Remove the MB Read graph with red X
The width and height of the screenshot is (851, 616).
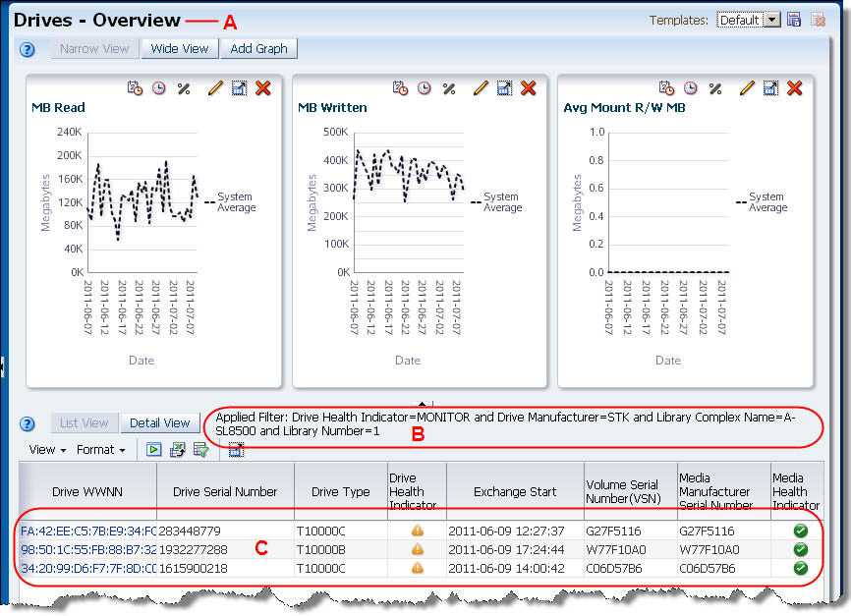tap(263, 87)
